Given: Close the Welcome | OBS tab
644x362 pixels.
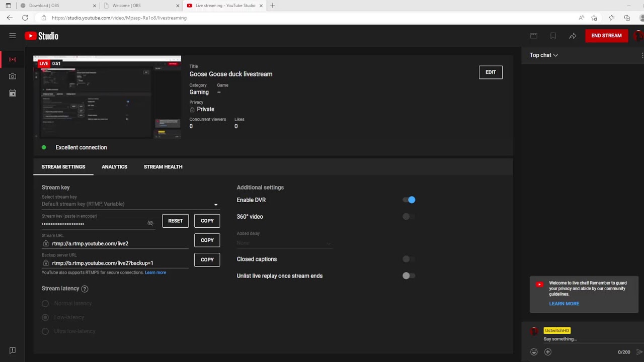Looking at the screenshot, I should [178, 6].
